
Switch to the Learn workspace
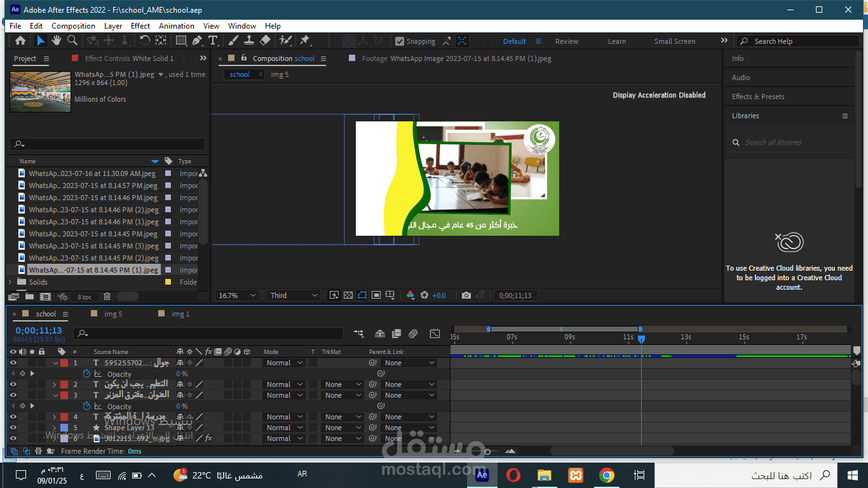click(617, 41)
